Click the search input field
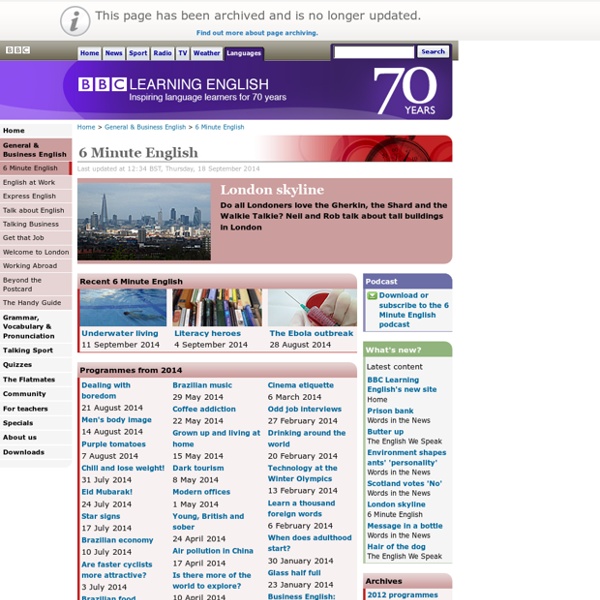Screen dimensions: 600x600 tap(374, 52)
